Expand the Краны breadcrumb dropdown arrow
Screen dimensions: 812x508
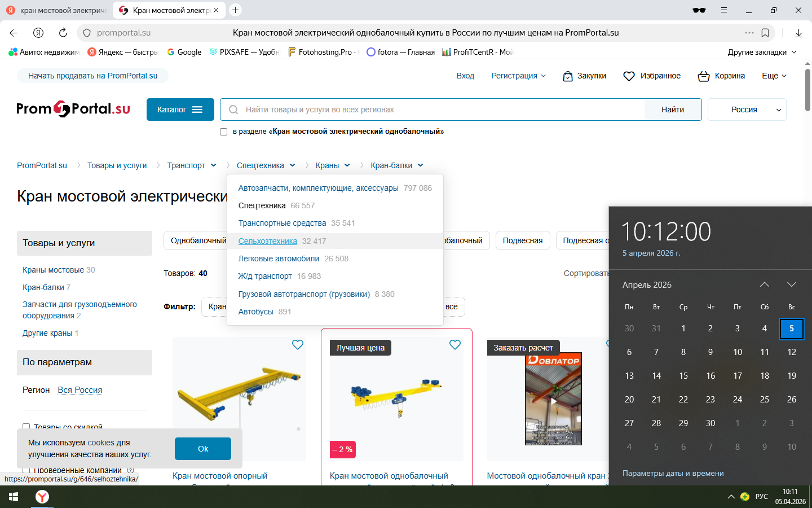click(x=347, y=165)
